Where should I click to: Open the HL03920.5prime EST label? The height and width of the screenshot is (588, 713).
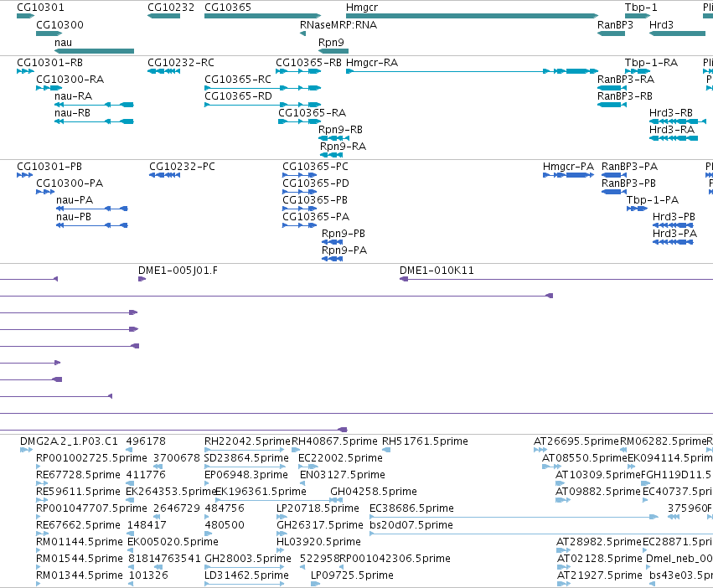318,543
